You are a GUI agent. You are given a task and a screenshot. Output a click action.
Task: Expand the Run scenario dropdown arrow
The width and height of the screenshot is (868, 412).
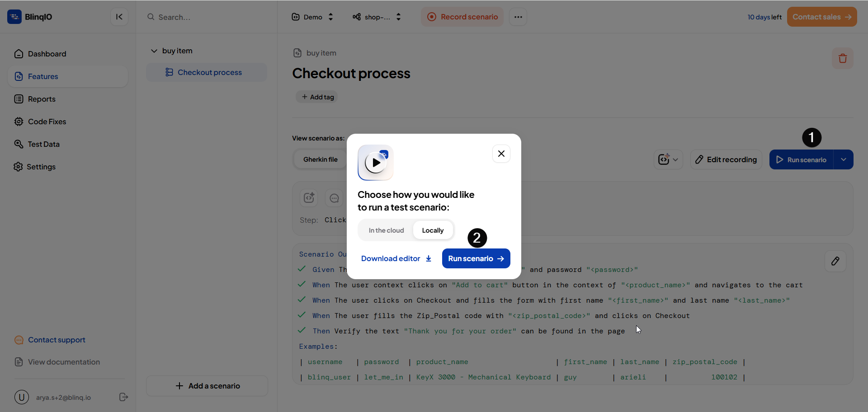[x=843, y=159]
